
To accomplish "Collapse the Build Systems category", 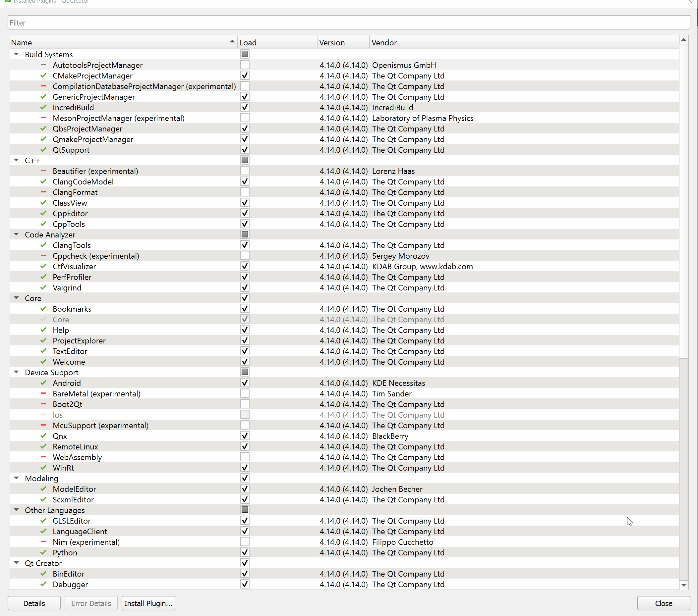I will pyautogui.click(x=16, y=54).
